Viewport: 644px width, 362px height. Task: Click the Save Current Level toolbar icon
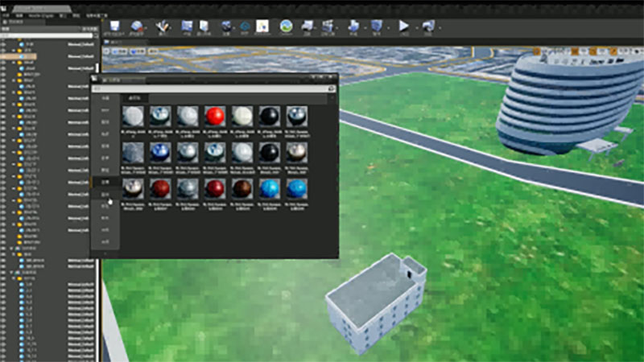click(x=114, y=27)
